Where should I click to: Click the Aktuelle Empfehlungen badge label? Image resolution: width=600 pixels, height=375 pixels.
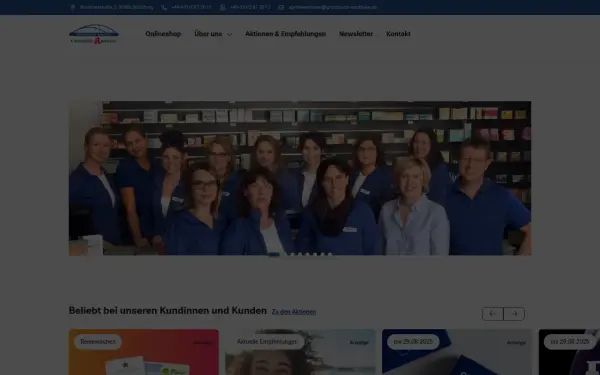click(267, 342)
